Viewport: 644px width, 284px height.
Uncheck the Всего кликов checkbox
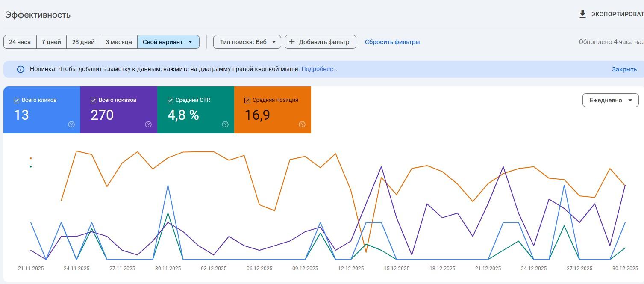(x=17, y=100)
